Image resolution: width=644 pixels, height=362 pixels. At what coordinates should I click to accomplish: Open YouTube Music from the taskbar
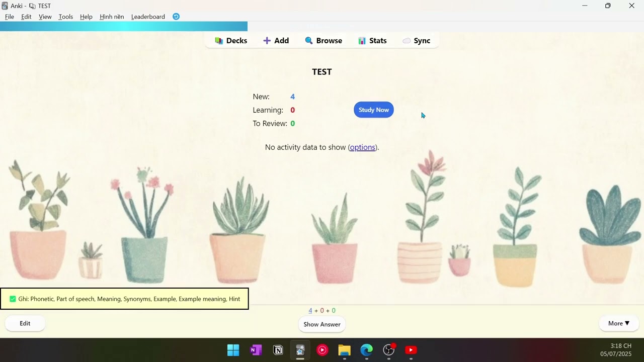pyautogui.click(x=323, y=350)
